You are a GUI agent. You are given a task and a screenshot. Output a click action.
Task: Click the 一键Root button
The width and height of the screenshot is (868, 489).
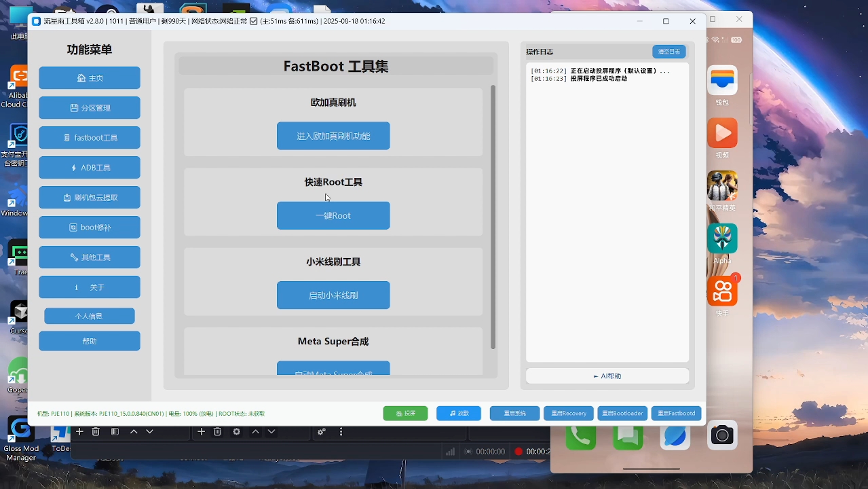(333, 215)
